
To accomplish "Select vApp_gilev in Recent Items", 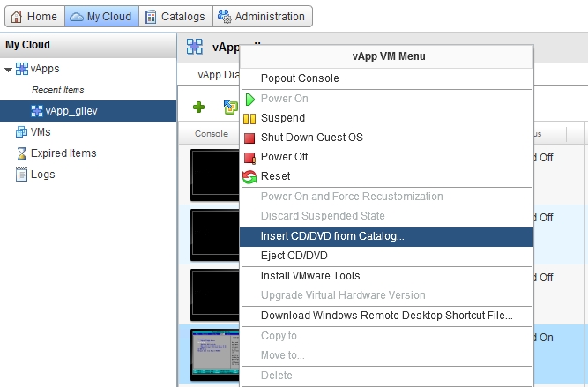I will tap(88, 111).
